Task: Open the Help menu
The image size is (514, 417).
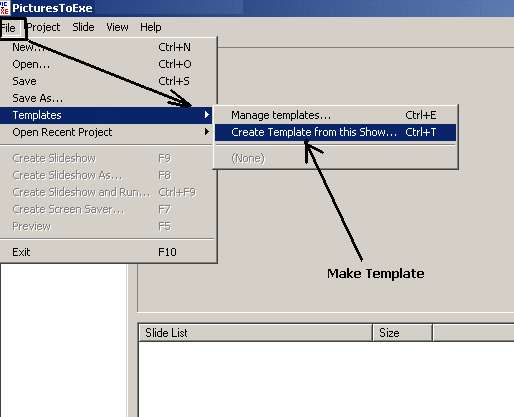Action: [151, 27]
